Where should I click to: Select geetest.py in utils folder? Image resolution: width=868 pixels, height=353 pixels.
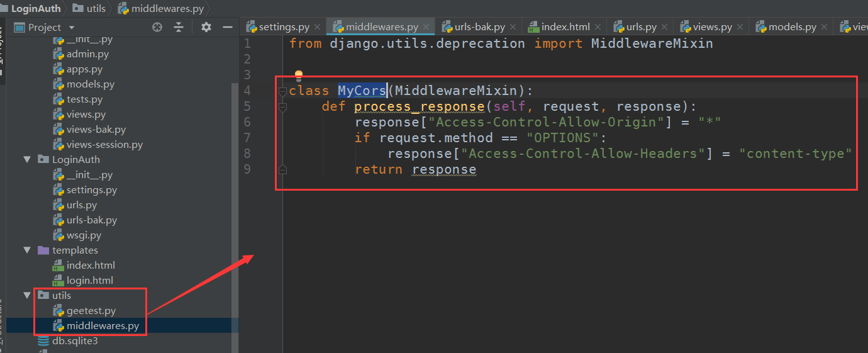(x=91, y=311)
